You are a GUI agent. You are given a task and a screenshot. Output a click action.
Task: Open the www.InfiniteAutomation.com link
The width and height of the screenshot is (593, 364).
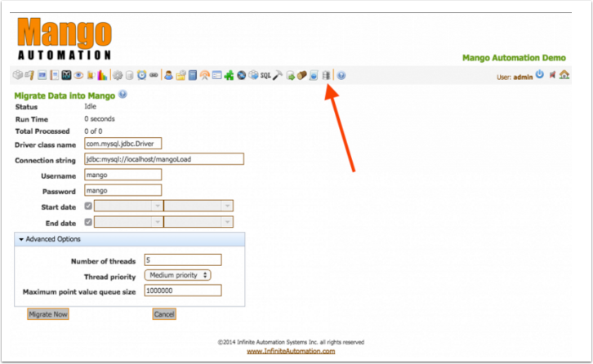point(291,351)
